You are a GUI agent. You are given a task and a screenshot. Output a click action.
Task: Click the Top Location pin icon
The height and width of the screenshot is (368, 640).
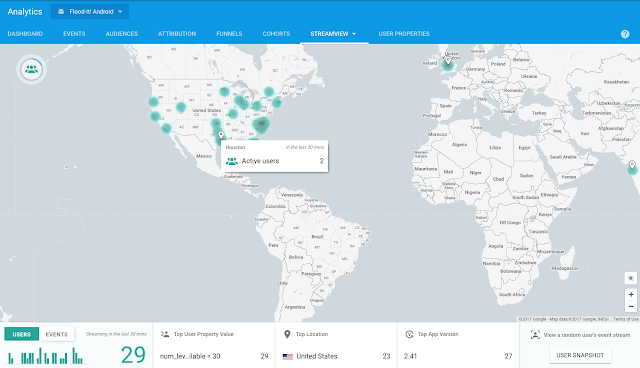(x=287, y=334)
